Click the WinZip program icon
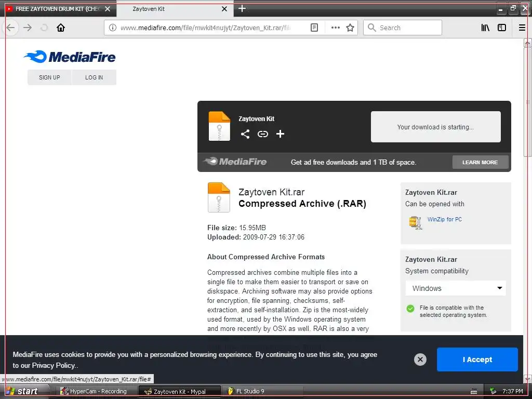The width and height of the screenshot is (532, 399). click(x=415, y=222)
